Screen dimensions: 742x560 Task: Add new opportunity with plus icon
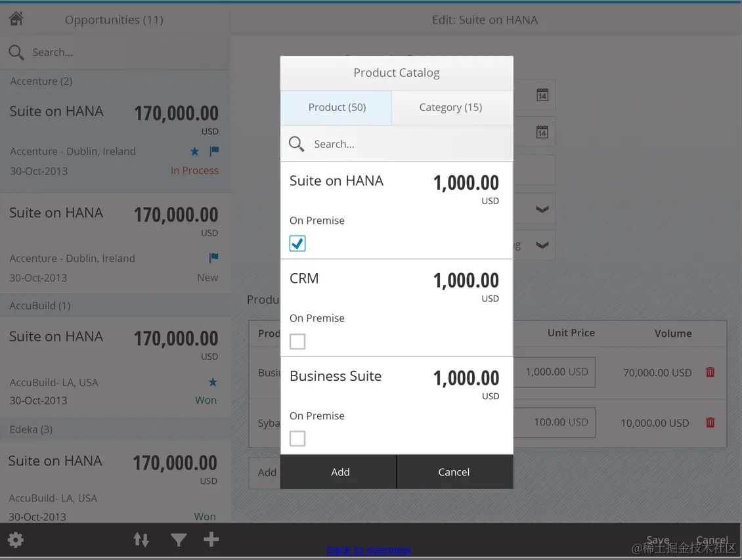[211, 539]
